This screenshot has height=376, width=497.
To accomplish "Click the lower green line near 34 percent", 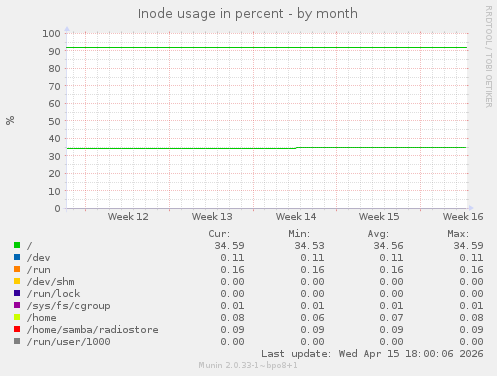I will coord(267,148).
